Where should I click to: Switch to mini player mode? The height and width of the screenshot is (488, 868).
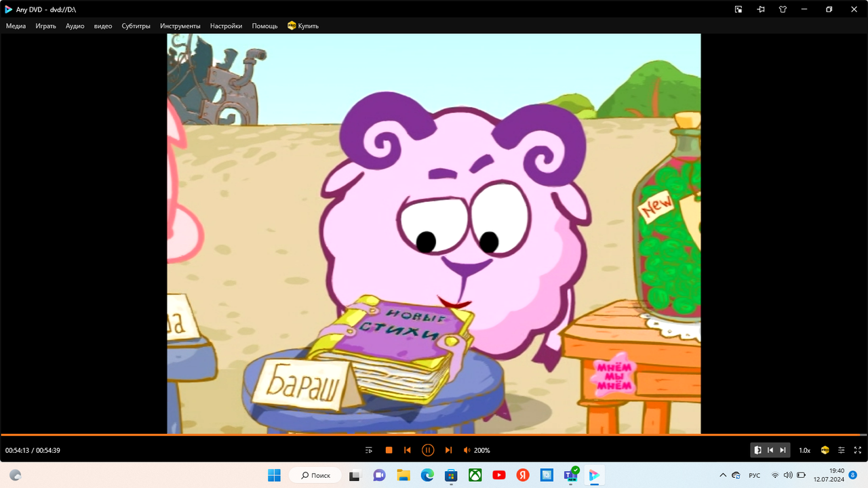pyautogui.click(x=738, y=9)
